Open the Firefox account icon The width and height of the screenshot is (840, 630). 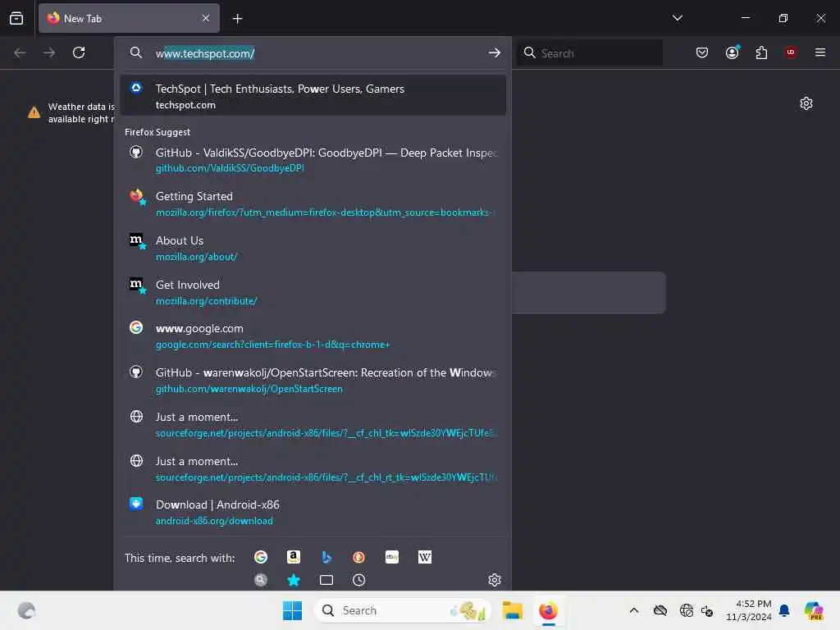[x=732, y=52]
